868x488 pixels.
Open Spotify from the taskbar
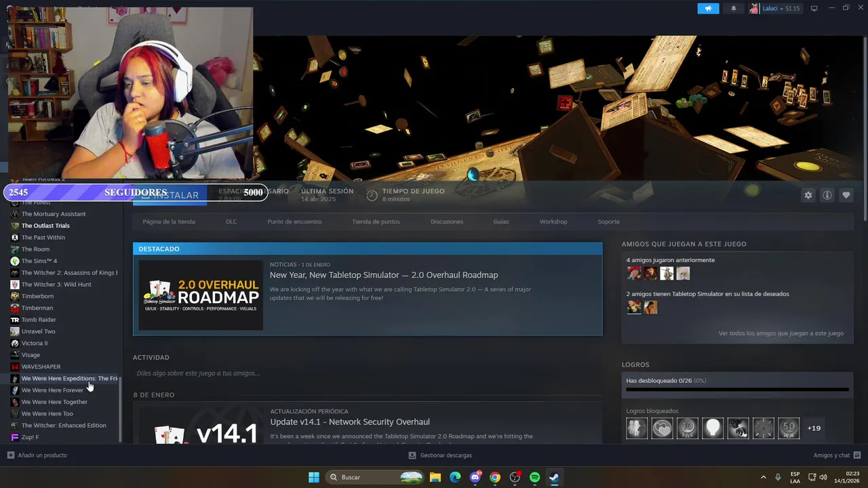pyautogui.click(x=534, y=477)
